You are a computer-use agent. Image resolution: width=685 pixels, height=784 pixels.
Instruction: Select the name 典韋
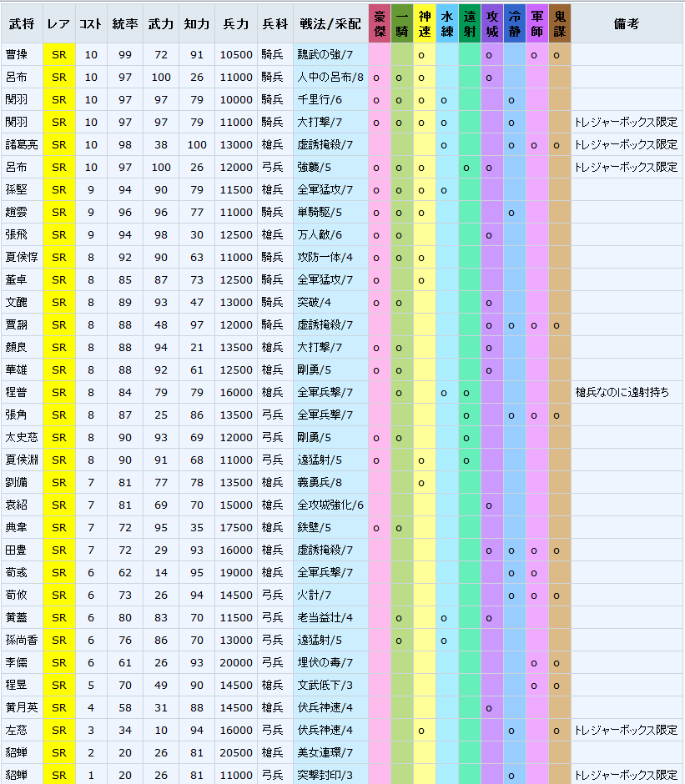17,527
